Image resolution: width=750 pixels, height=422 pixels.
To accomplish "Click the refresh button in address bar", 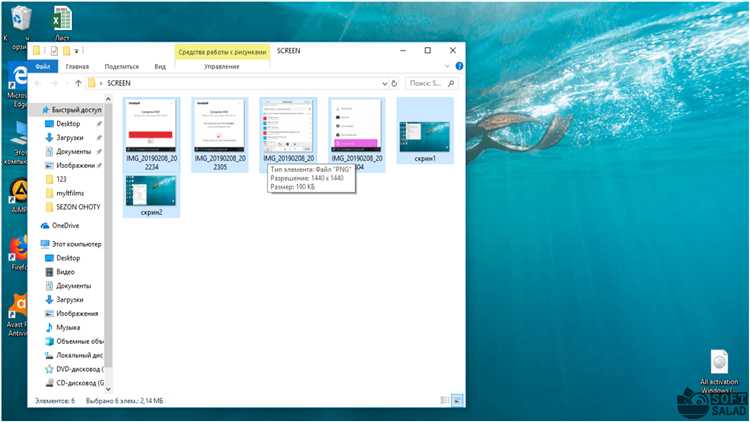I will coord(397,83).
